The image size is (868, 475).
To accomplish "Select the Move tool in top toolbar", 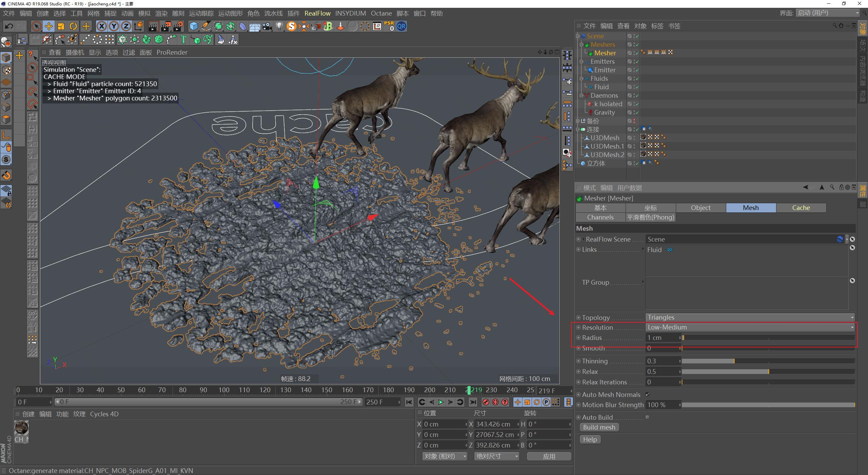I will pyautogui.click(x=48, y=26).
